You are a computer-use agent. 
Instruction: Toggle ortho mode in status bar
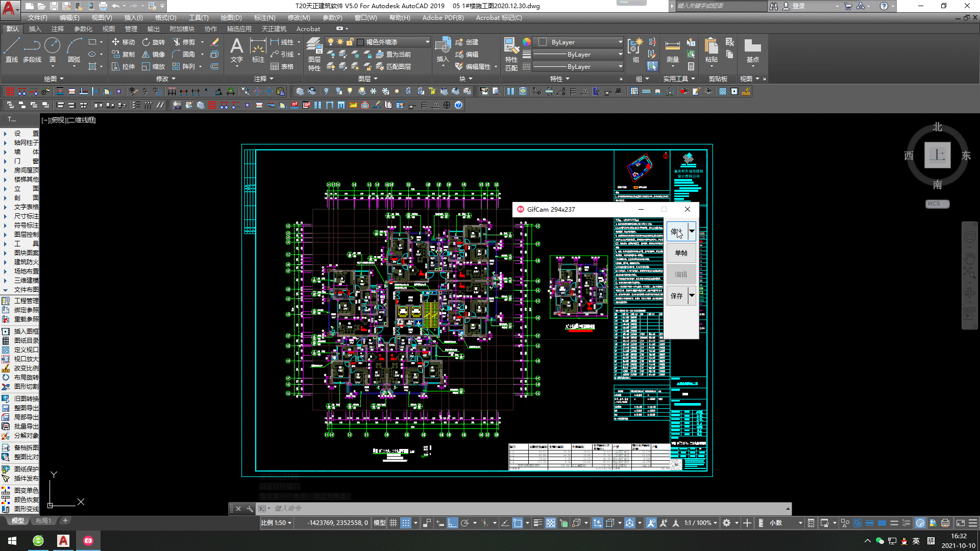point(453,523)
